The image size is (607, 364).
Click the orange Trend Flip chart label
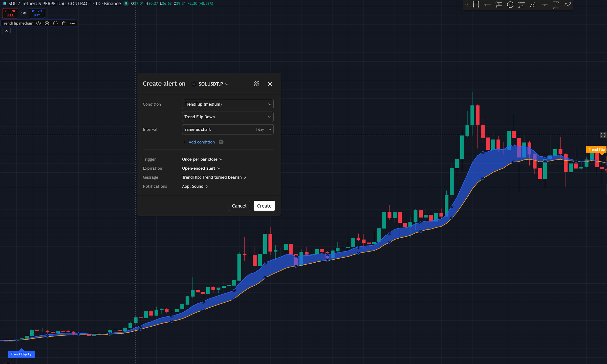pos(596,149)
